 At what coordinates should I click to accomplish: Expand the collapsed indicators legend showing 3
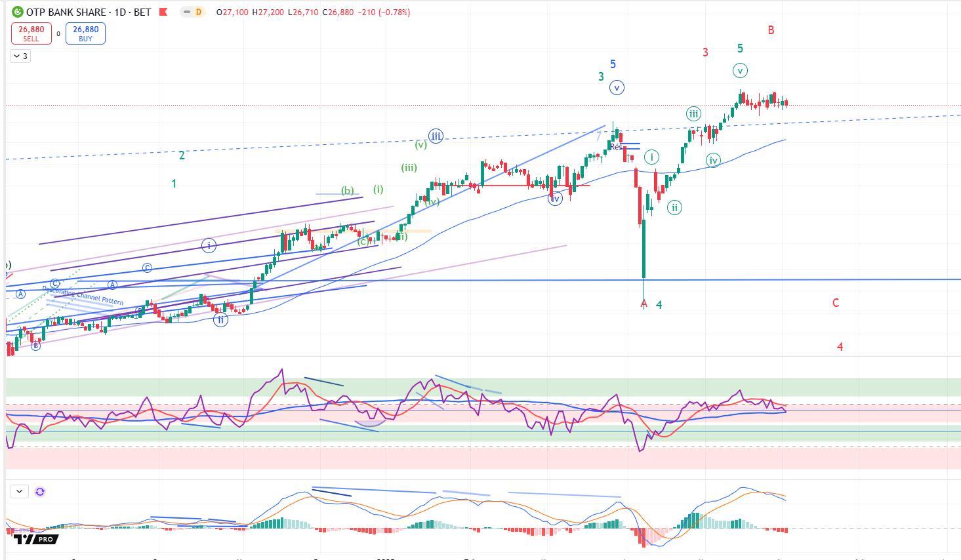(x=20, y=56)
